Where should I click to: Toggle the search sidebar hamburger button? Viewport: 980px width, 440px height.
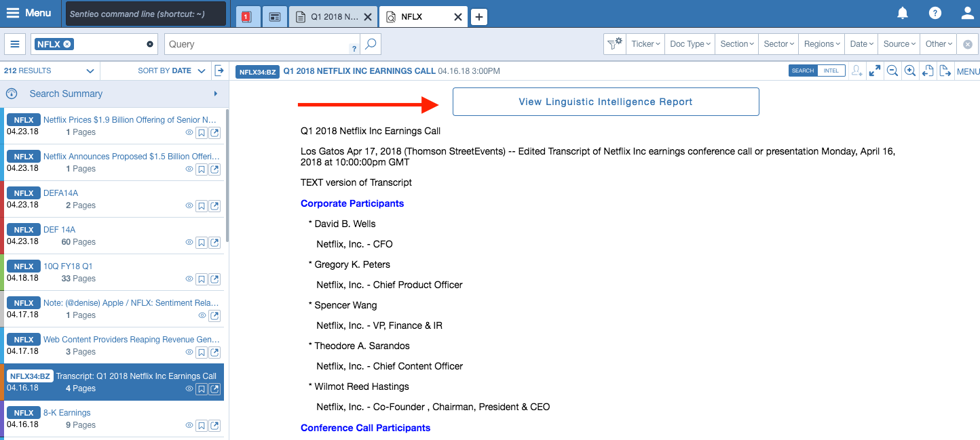[x=15, y=44]
